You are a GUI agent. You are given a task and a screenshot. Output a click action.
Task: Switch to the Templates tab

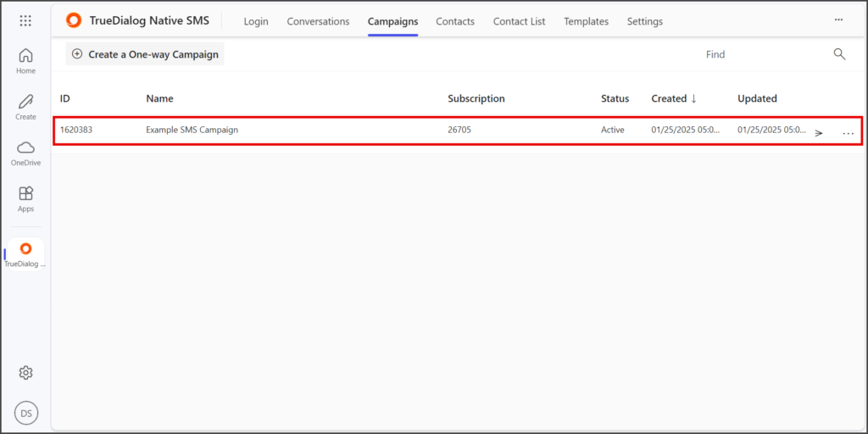(587, 21)
